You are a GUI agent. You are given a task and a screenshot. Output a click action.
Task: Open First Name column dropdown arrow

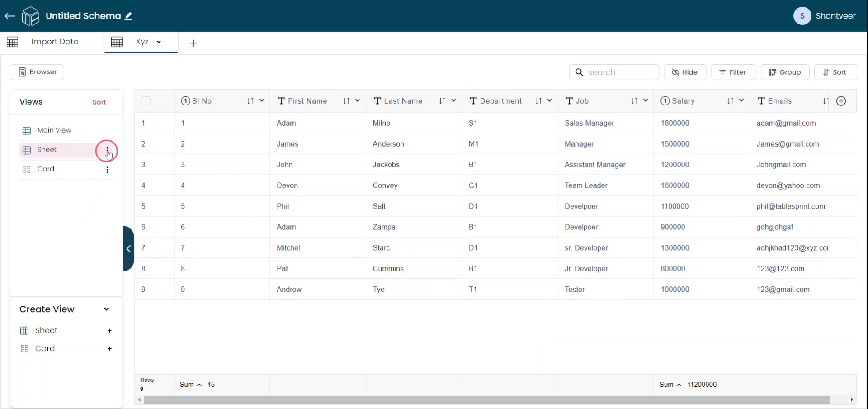[358, 101]
